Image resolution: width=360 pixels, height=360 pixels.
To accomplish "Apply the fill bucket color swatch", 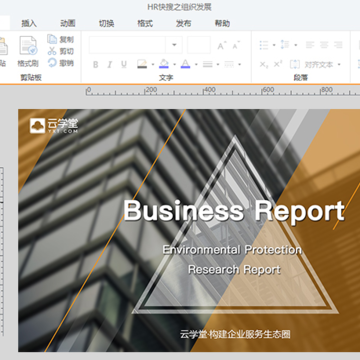I will click(x=164, y=64).
